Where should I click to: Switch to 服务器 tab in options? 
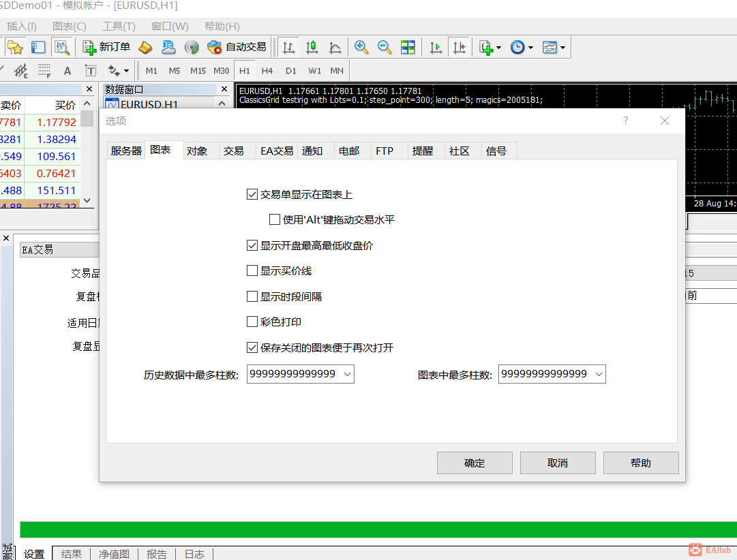[x=126, y=151]
